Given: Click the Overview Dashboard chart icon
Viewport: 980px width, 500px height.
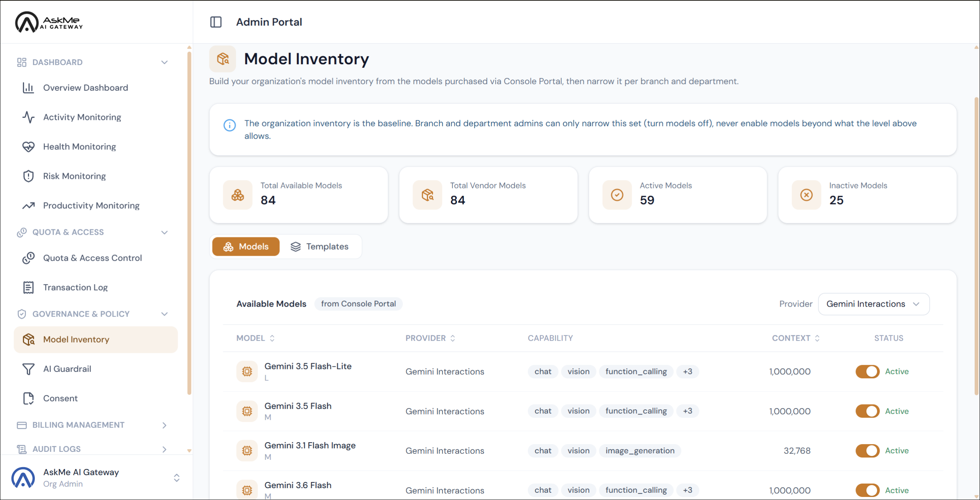Looking at the screenshot, I should [28, 88].
